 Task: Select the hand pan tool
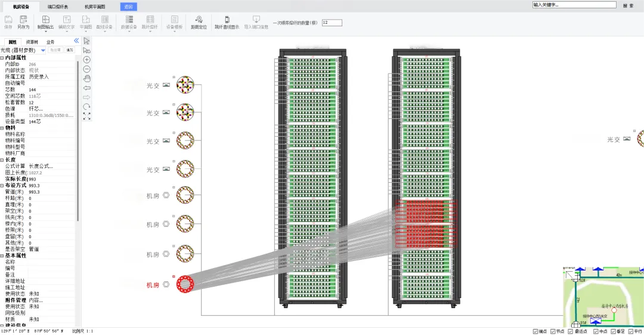[86, 79]
